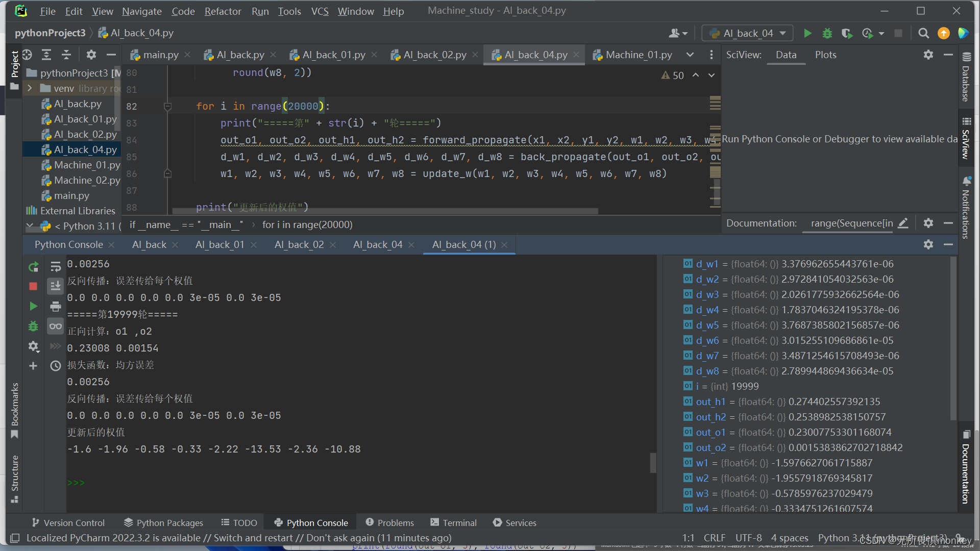Collapse the Python 3.11 libraries node

[30, 226]
